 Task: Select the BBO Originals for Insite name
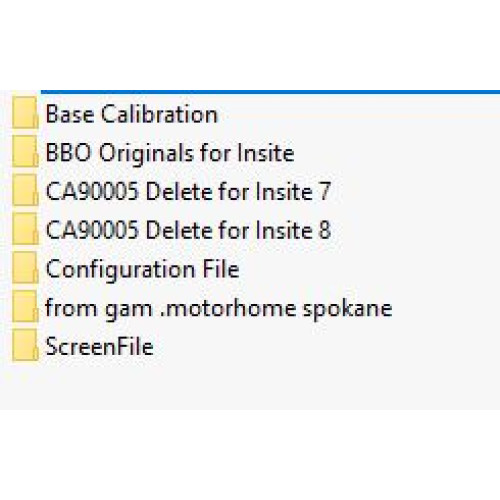click(170, 153)
